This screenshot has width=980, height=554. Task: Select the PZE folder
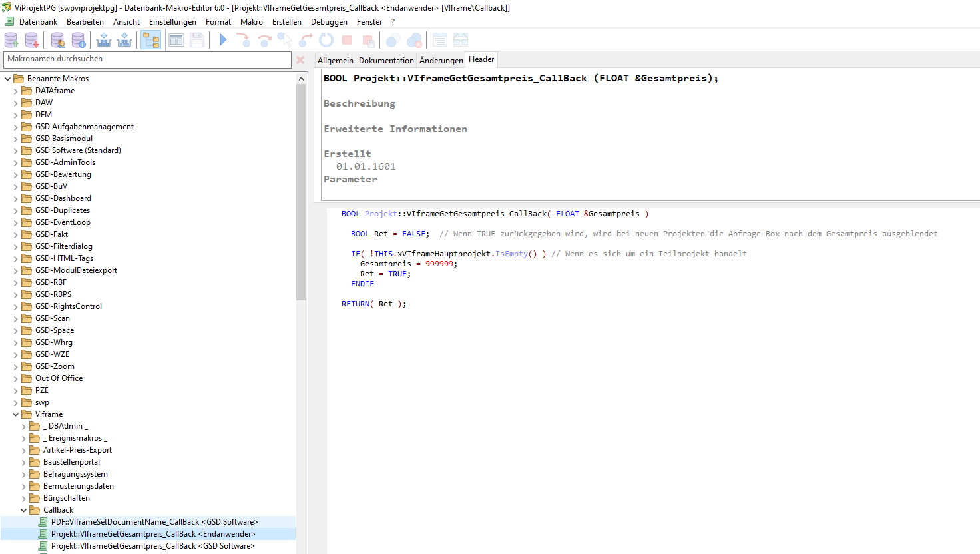(x=42, y=390)
